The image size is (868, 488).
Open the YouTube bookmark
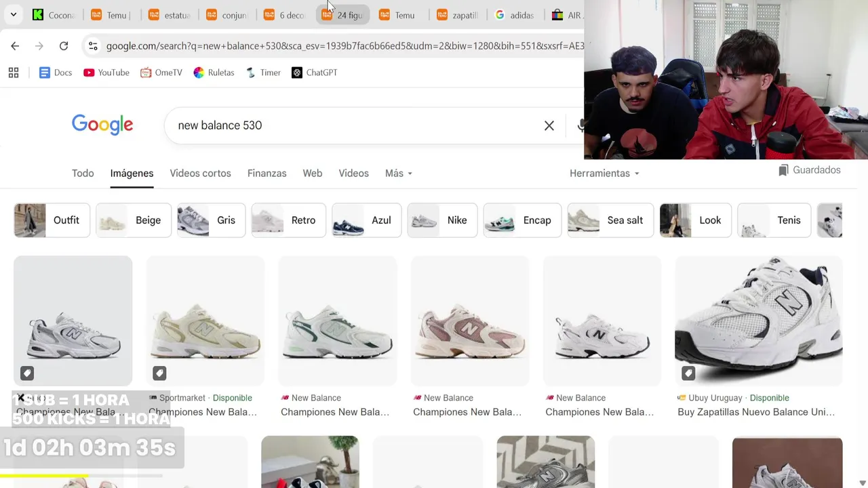106,73
